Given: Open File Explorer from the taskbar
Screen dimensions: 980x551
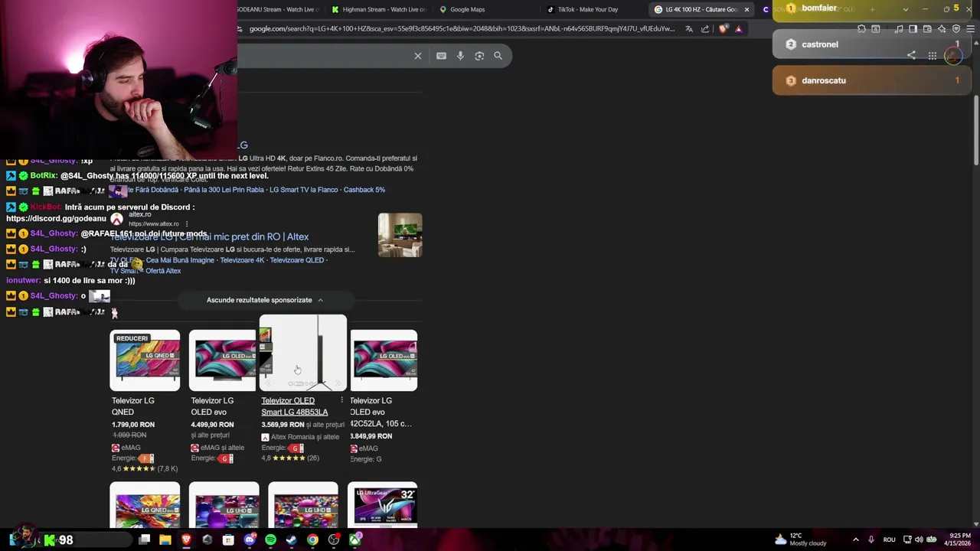Looking at the screenshot, I should tap(165, 540).
